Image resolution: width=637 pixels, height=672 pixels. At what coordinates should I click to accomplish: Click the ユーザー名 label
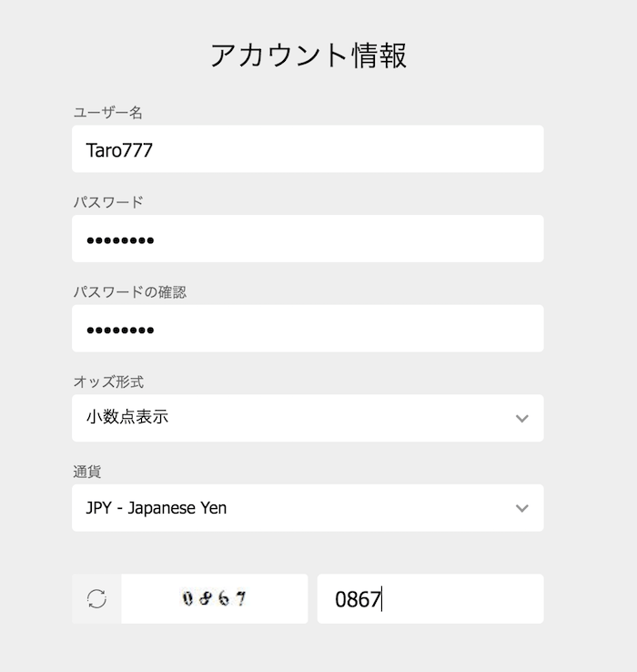coord(108,113)
